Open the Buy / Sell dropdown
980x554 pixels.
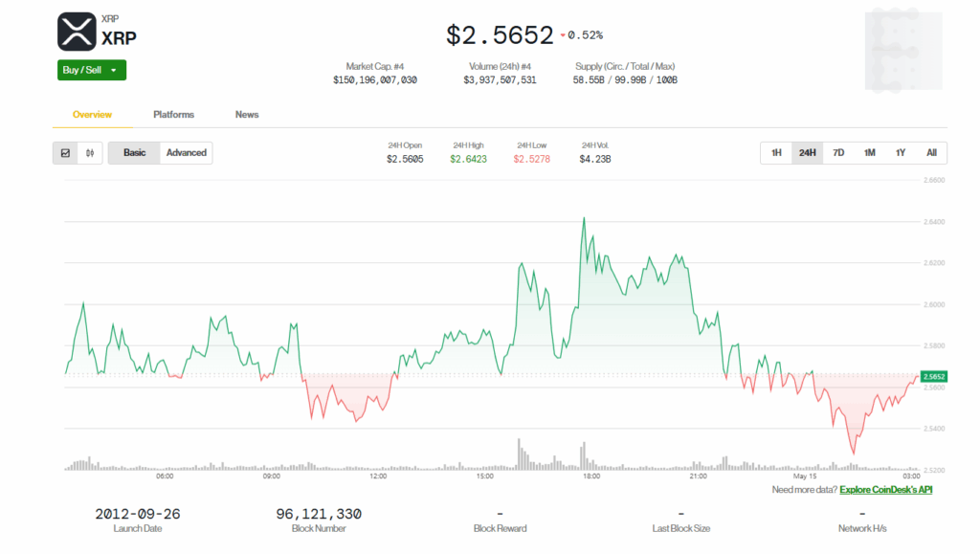pyautogui.click(x=92, y=70)
